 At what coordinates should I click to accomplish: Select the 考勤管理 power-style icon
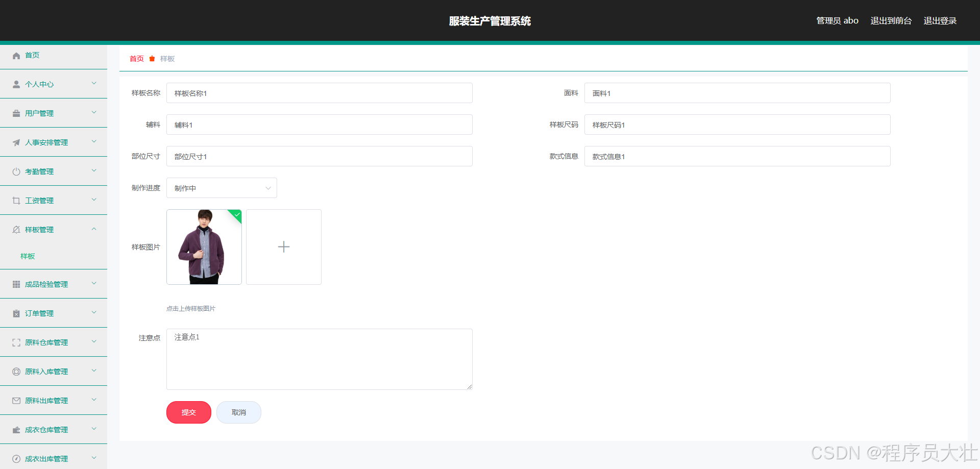[x=16, y=171]
